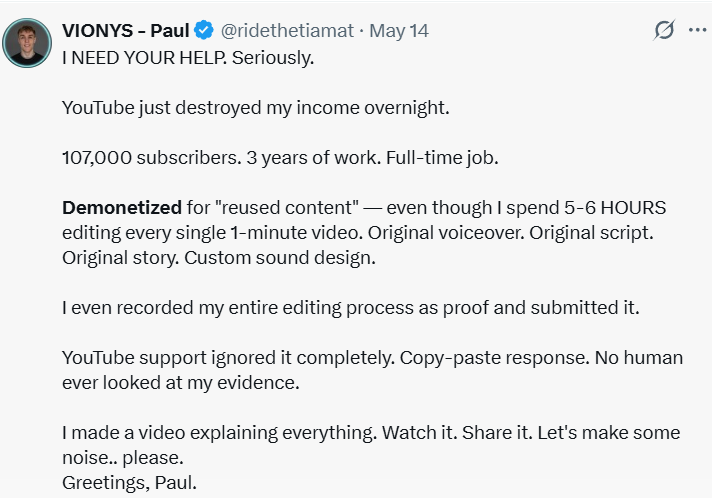This screenshot has width=712, height=498.
Task: Visit the @ridethetiamat handle link
Action: (x=287, y=31)
